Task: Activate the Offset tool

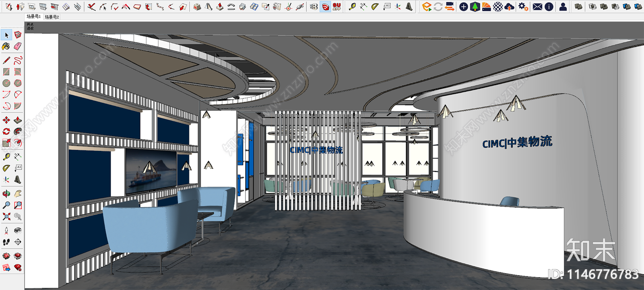Action: [x=18, y=143]
